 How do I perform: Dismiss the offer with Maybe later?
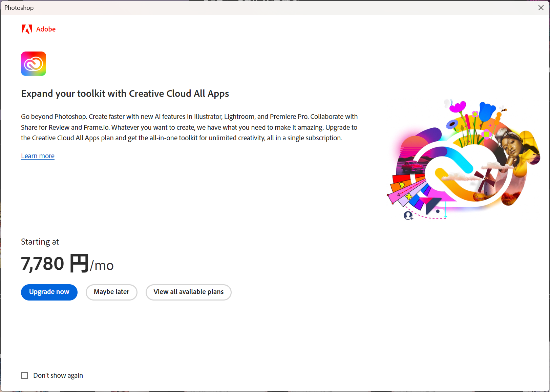(111, 292)
